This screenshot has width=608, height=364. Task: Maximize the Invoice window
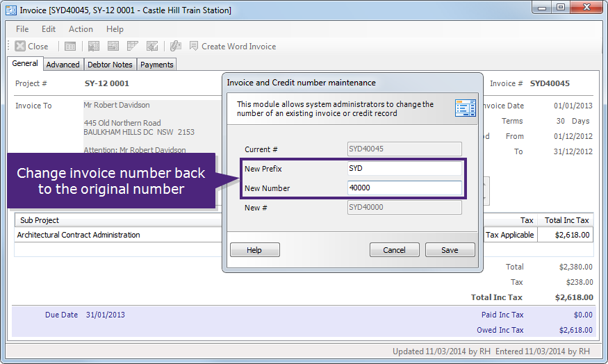561,8
